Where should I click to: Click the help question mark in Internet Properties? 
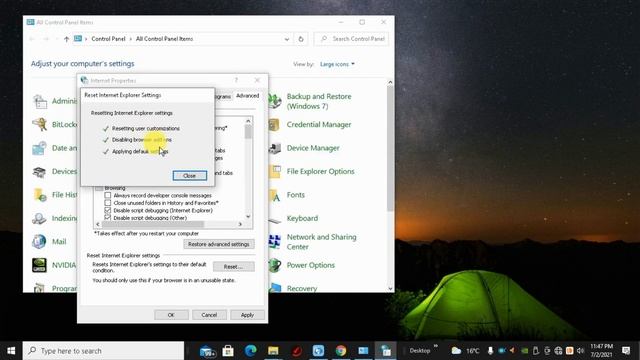pos(236,80)
